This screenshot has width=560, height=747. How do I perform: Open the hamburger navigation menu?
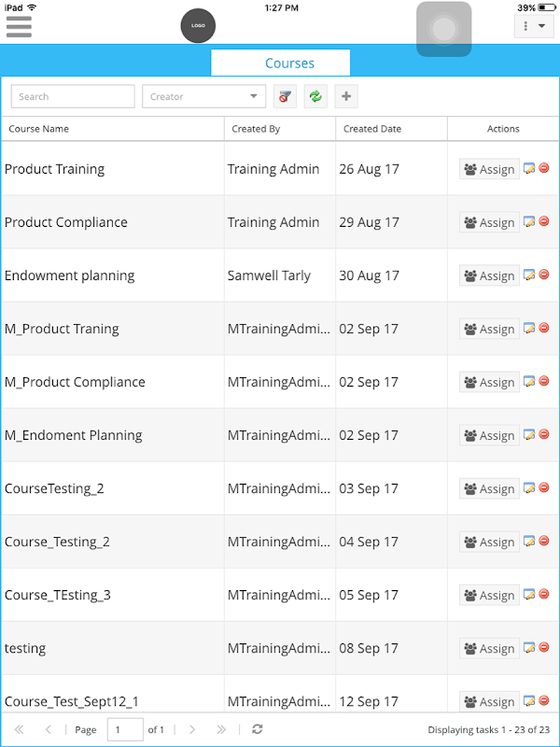click(x=19, y=25)
